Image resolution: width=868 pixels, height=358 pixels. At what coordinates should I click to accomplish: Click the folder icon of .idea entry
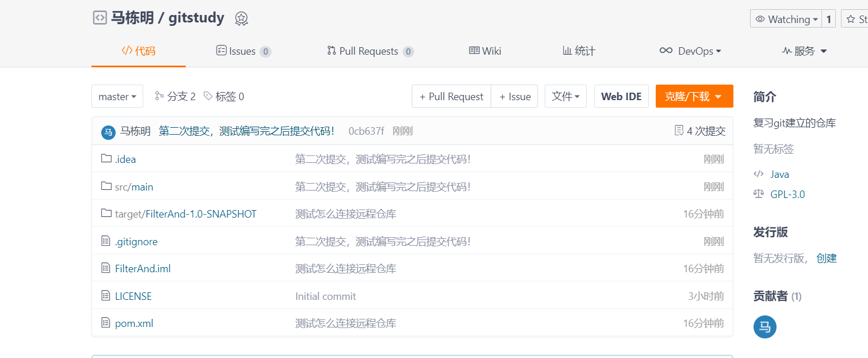point(106,159)
